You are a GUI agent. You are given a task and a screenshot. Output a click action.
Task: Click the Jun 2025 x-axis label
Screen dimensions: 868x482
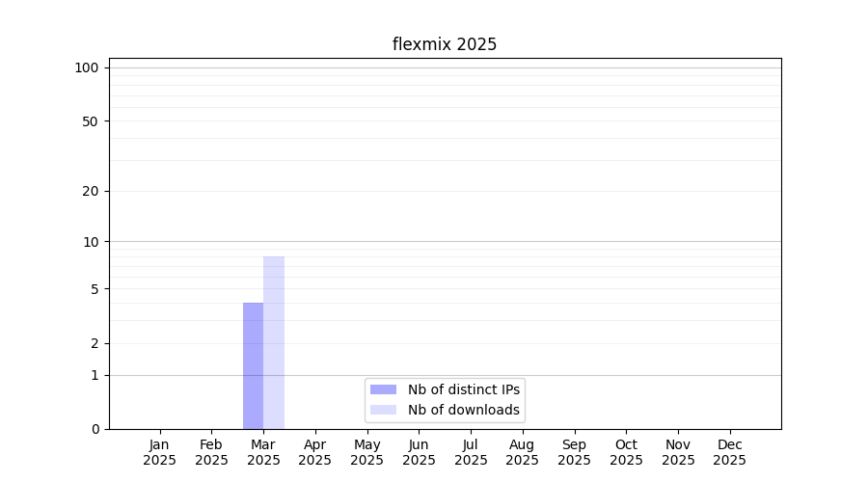(x=419, y=452)
